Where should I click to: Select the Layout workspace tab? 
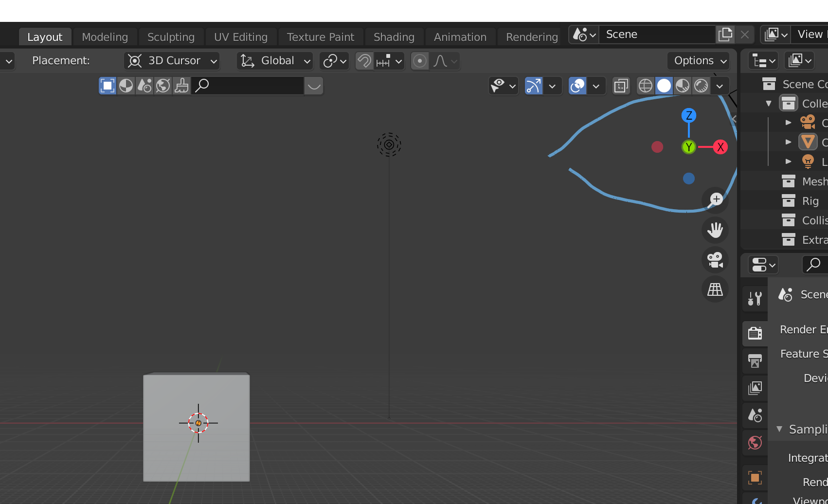point(45,37)
